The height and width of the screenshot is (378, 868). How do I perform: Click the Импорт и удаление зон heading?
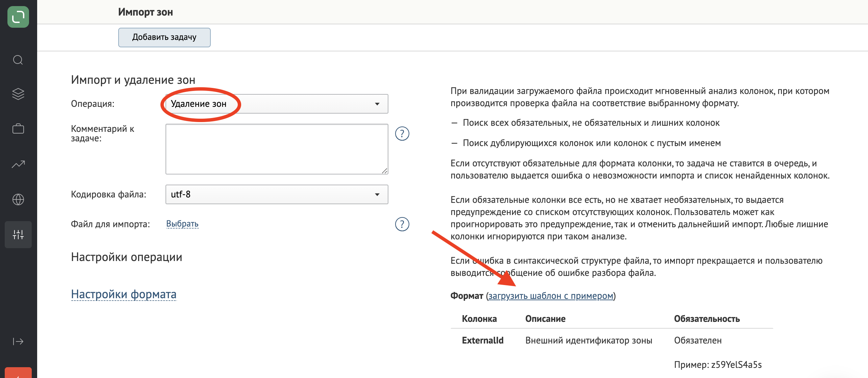pyautogui.click(x=133, y=80)
